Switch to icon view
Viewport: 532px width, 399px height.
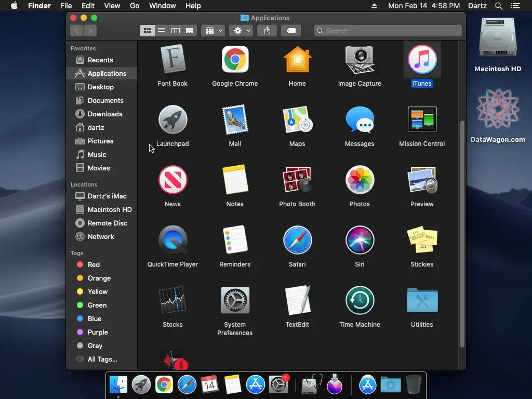[x=147, y=31]
